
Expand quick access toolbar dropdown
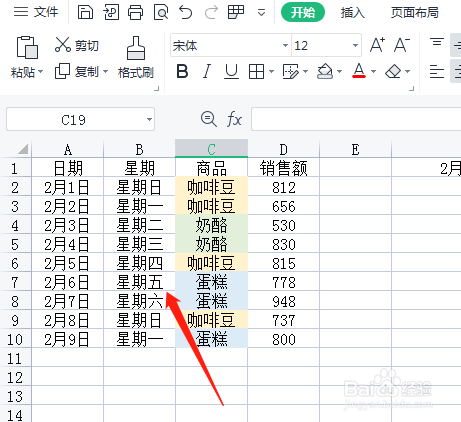point(262,13)
